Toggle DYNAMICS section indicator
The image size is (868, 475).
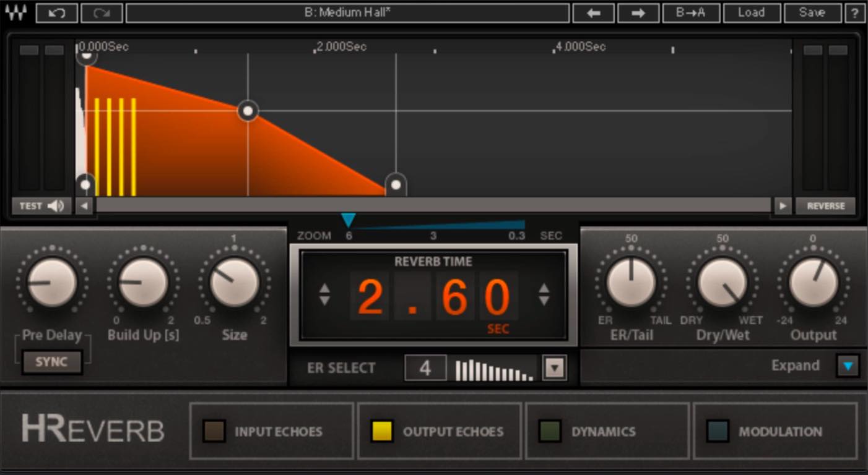point(550,431)
